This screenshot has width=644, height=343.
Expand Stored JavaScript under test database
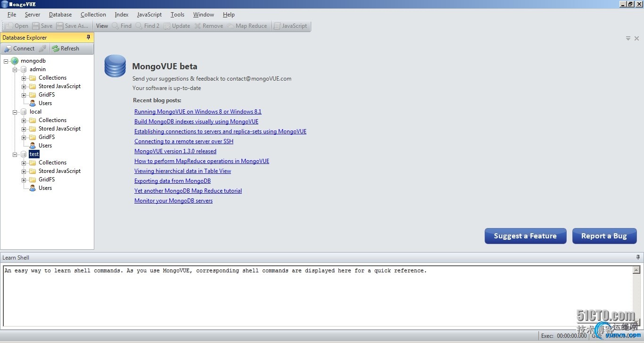[x=24, y=171]
